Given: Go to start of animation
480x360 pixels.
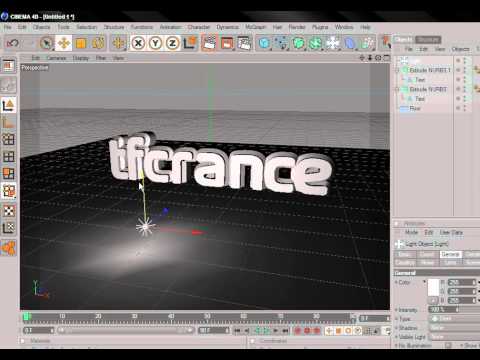Looking at the screenshot, I should pyautogui.click(x=238, y=331).
